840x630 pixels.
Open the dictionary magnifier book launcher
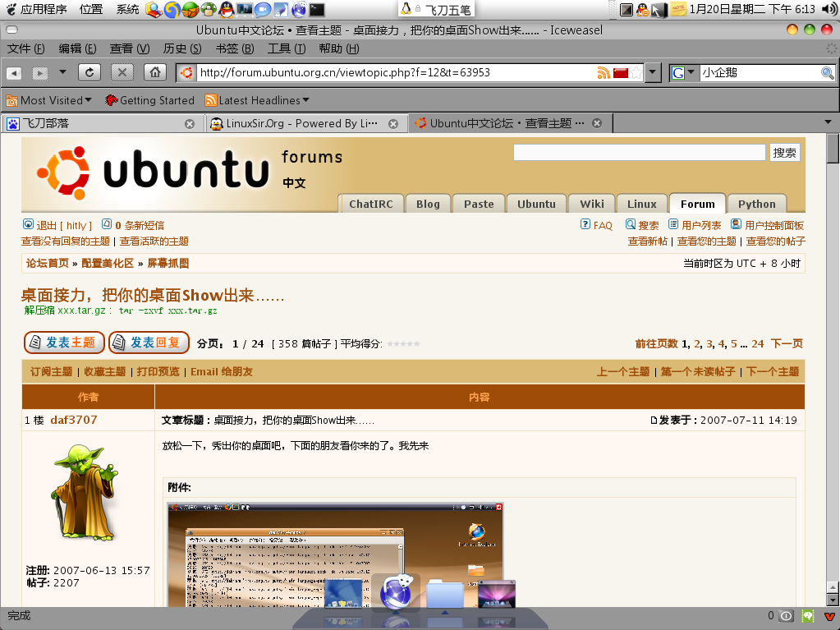click(x=154, y=9)
